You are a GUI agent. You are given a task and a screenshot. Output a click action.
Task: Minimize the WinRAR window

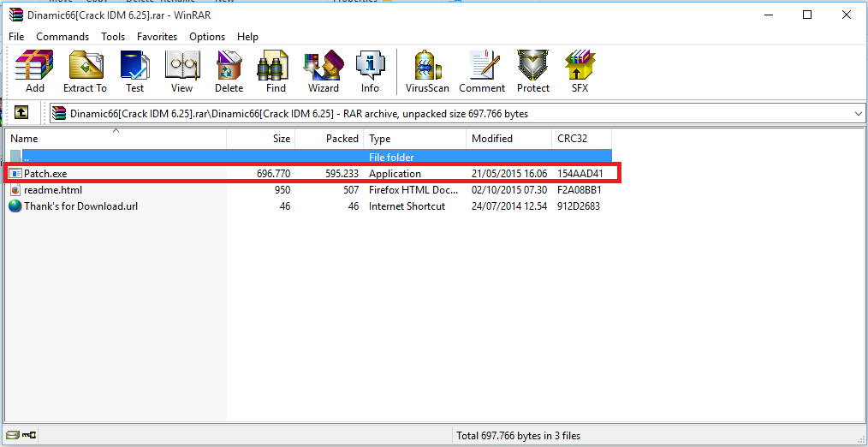point(769,15)
